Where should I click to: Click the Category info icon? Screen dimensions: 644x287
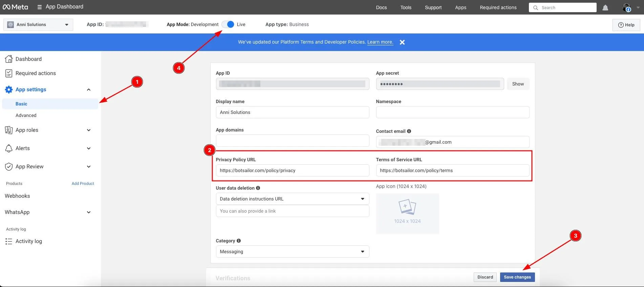[x=239, y=241]
